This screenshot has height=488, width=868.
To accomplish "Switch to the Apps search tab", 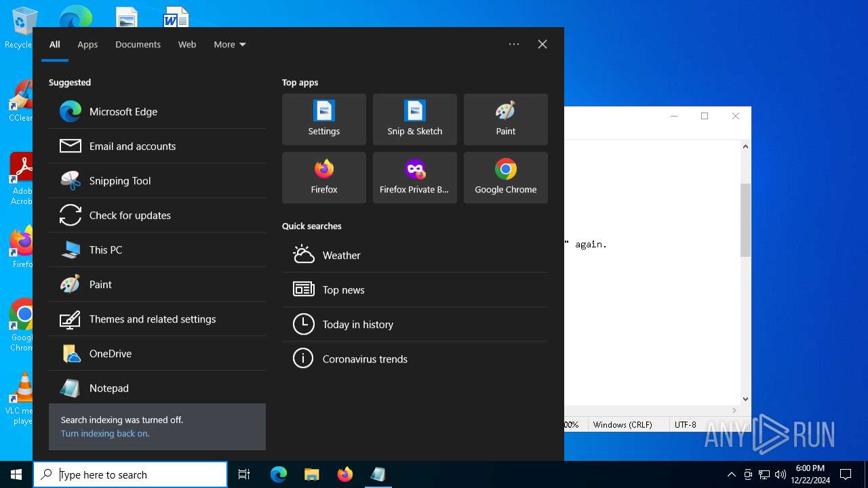I will [x=87, y=45].
